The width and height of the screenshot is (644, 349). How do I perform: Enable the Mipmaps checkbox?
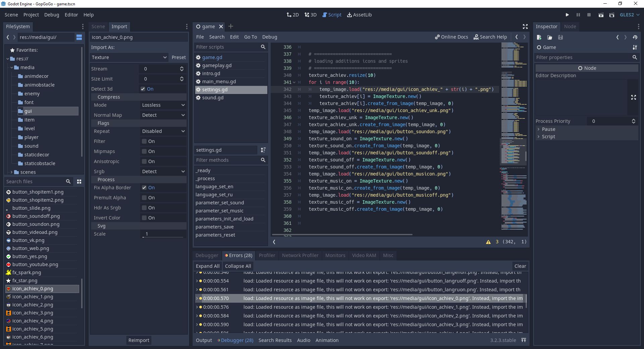[x=144, y=151]
